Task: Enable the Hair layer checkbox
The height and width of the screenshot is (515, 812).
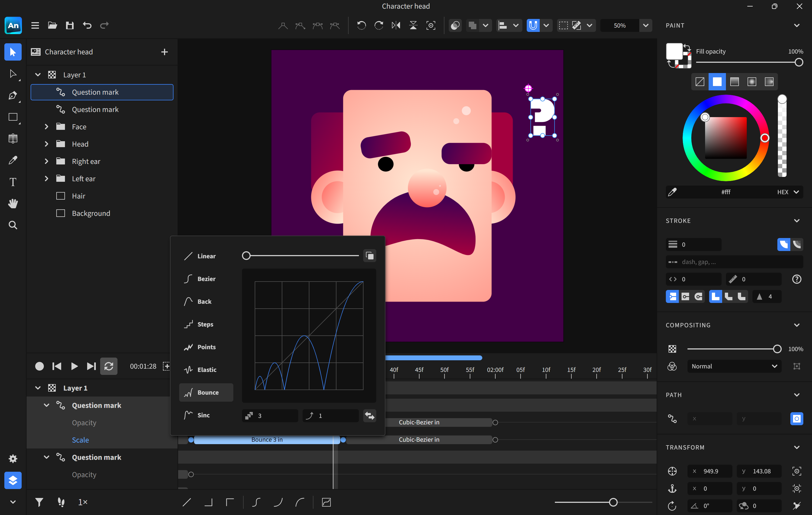Action: click(60, 196)
